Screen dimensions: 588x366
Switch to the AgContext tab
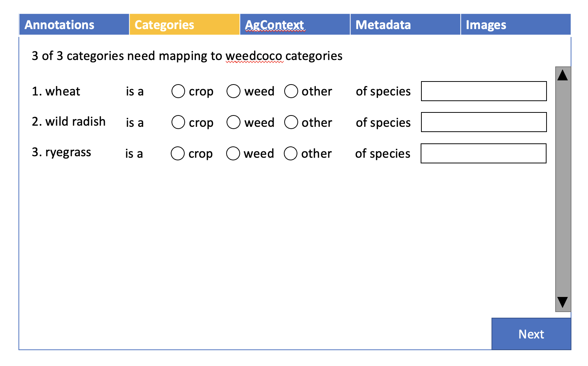click(x=274, y=24)
